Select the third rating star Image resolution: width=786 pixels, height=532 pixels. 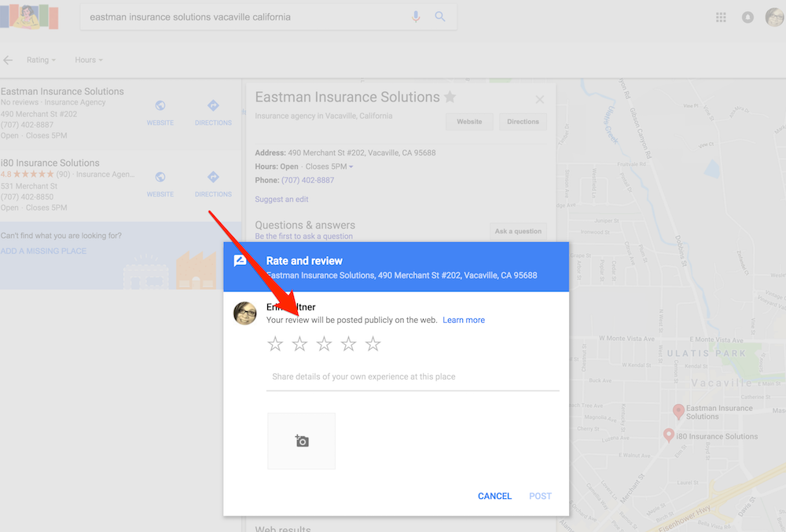tap(324, 344)
